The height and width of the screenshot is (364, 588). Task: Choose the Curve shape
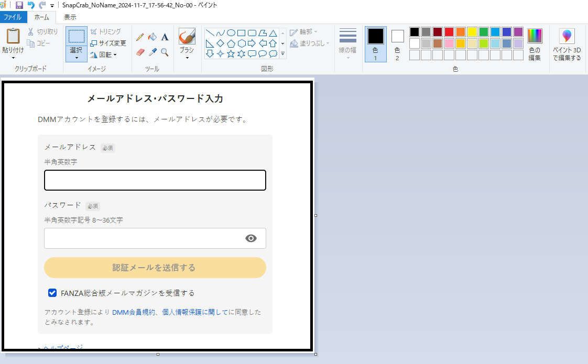click(x=221, y=32)
